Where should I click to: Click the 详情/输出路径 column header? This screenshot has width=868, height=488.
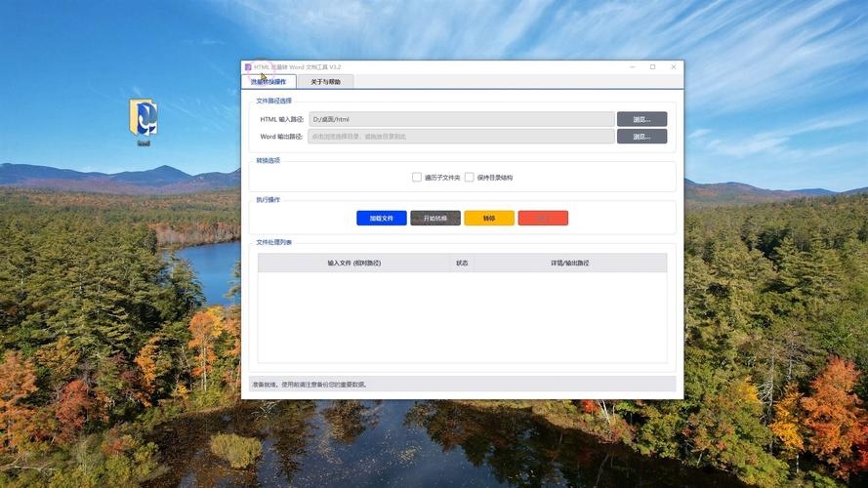[x=569, y=263]
